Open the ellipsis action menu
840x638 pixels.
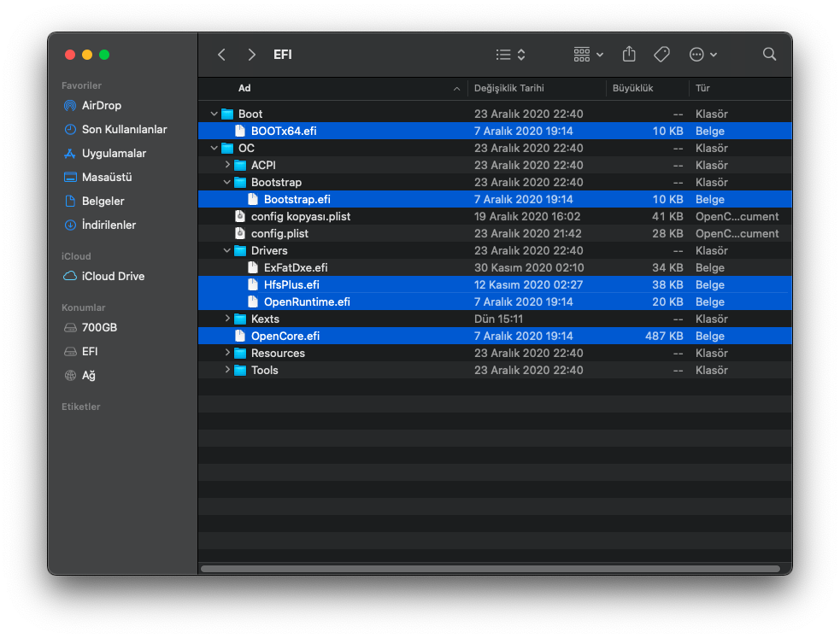702,55
